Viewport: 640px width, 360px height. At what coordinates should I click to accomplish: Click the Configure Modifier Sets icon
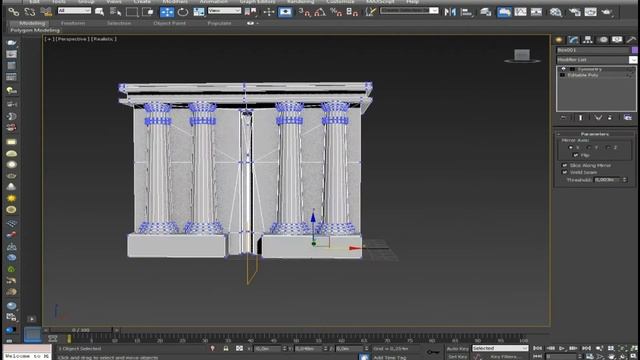tap(628, 118)
